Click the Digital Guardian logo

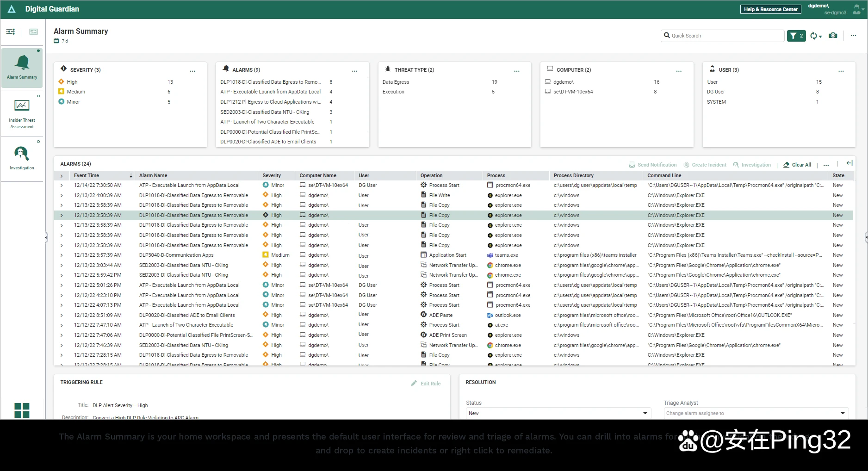click(x=12, y=9)
